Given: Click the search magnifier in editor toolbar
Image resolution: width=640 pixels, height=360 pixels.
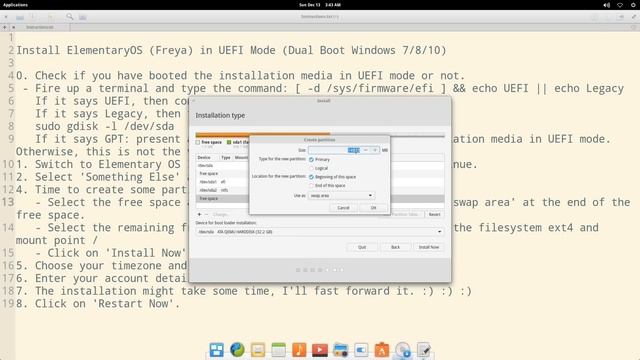Looking at the screenshot, I should coord(70,17).
